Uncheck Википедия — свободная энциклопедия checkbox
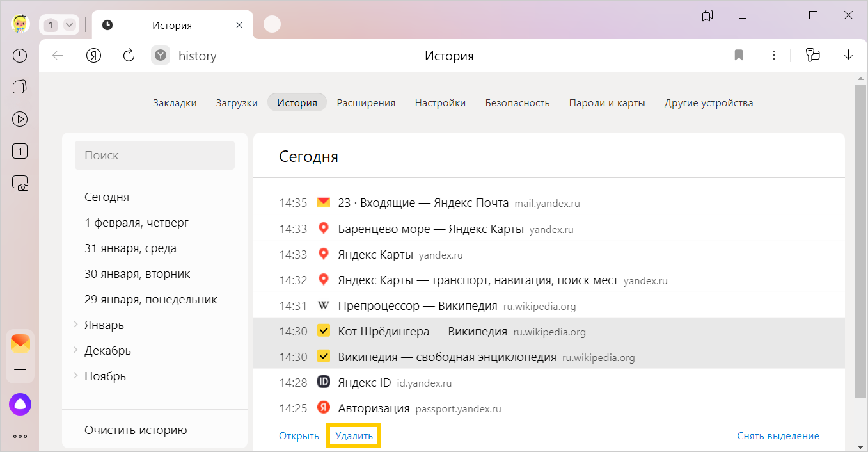Viewport: 868px width, 452px height. (x=324, y=357)
